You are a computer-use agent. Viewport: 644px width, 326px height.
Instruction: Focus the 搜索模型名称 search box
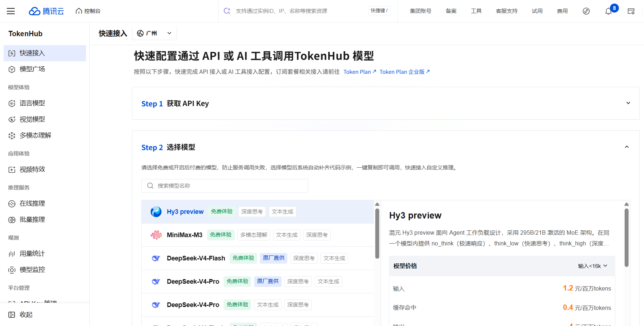point(225,186)
